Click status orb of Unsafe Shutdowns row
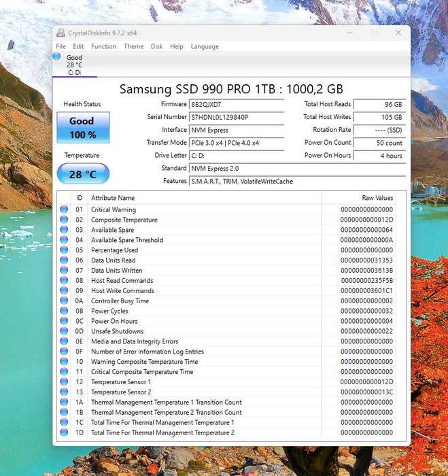Screen dimensions: 448x476 pyautogui.click(x=64, y=331)
